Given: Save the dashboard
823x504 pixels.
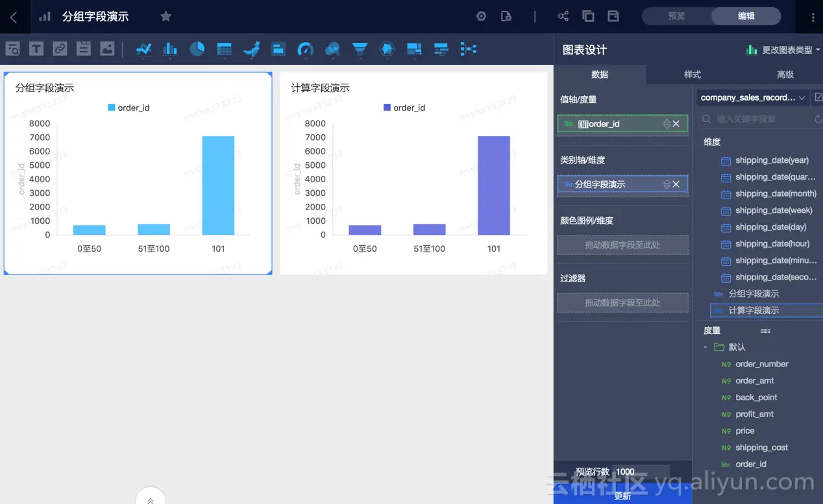Looking at the screenshot, I should click(x=613, y=16).
